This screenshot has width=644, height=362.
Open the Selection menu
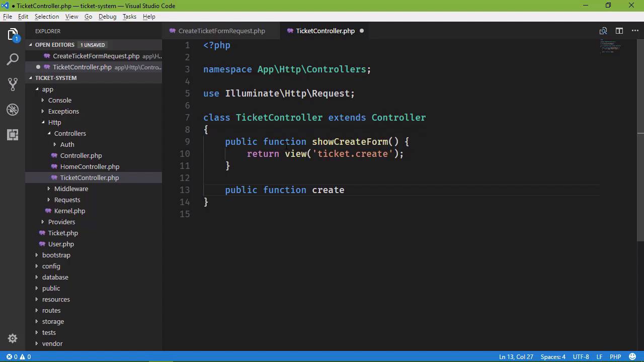(x=47, y=17)
